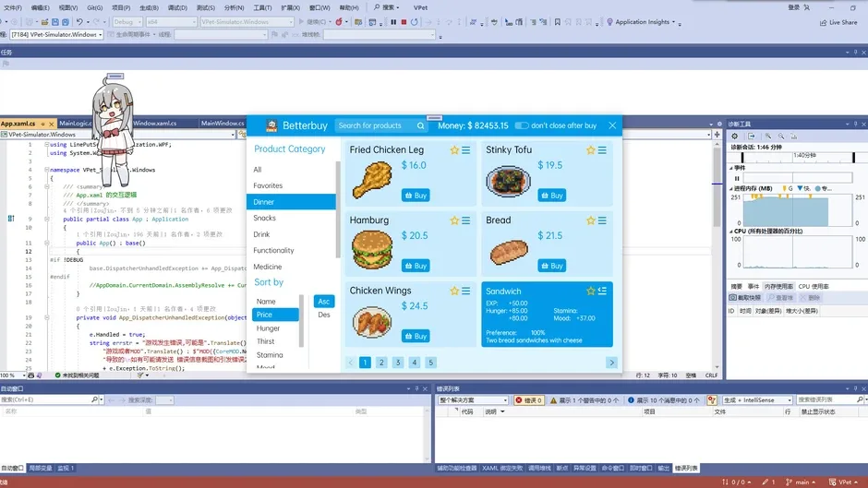Open diagnostic tools settings gear
Screen dimensions: 868x488
tap(735, 137)
